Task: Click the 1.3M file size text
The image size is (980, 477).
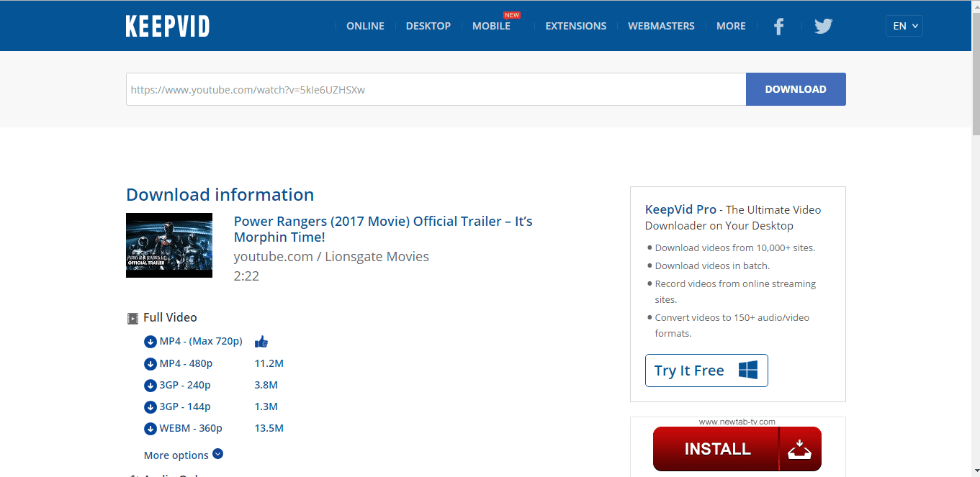Action: coord(266,406)
